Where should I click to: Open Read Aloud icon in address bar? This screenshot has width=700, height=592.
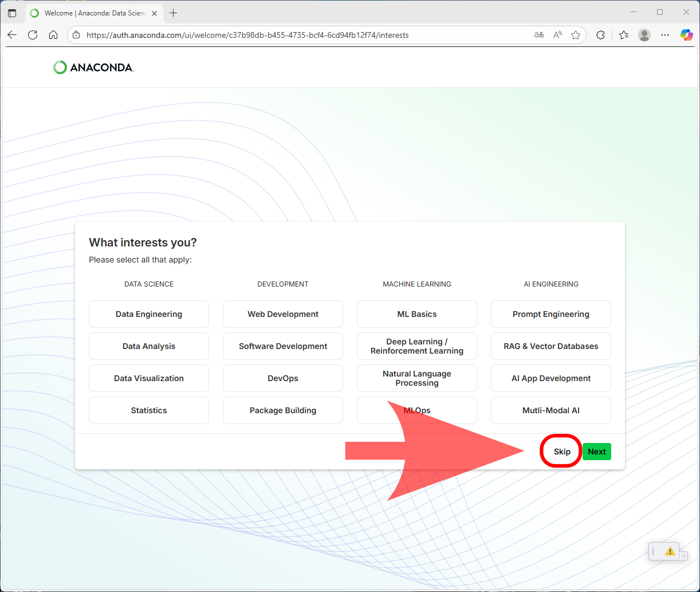point(557,35)
